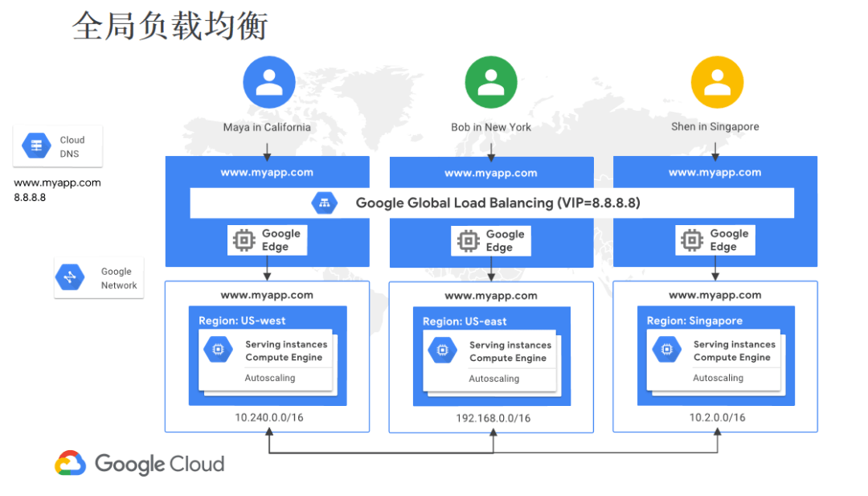Viewport: 868px width, 496px height.
Task: Click the Global Load Balancing hexagon icon
Action: click(325, 203)
